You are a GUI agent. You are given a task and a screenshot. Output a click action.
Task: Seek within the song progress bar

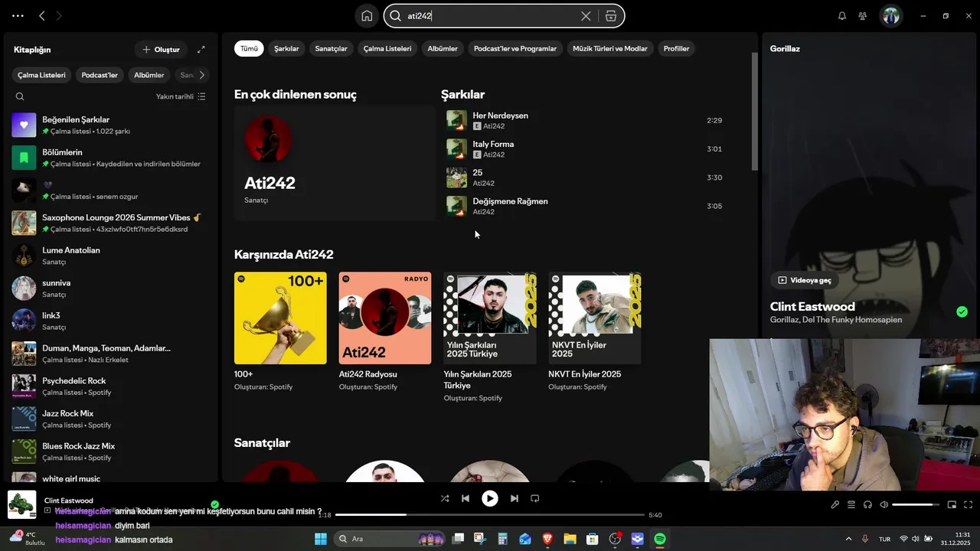pyautogui.click(x=490, y=515)
